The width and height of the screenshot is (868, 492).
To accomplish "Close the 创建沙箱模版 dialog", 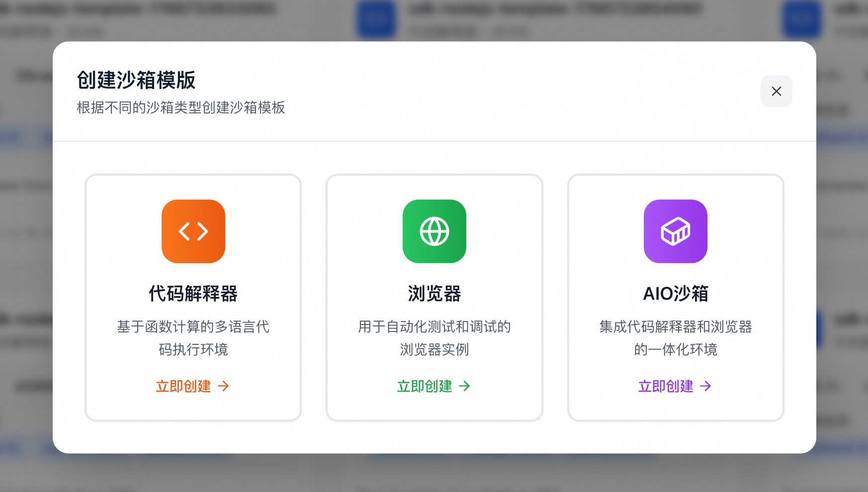I will (776, 91).
